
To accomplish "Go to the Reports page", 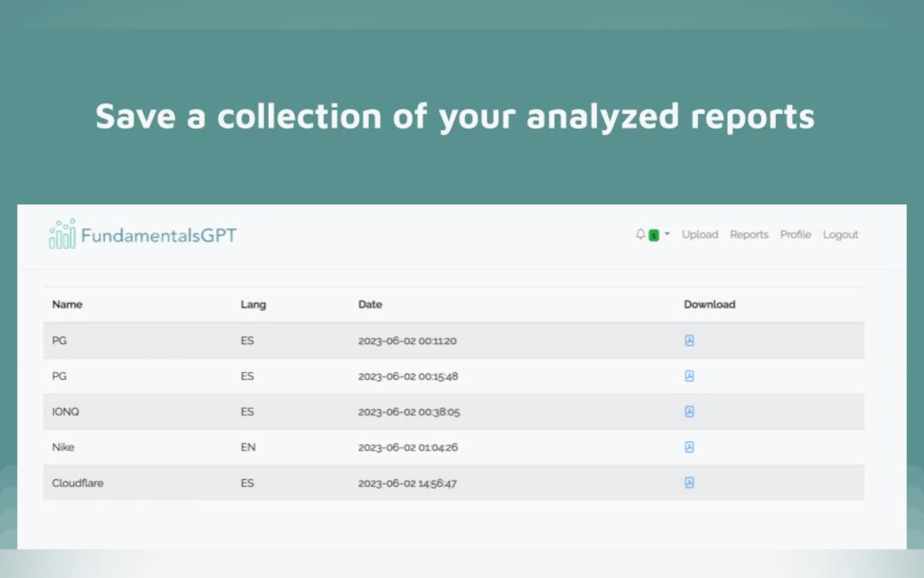I will [749, 234].
